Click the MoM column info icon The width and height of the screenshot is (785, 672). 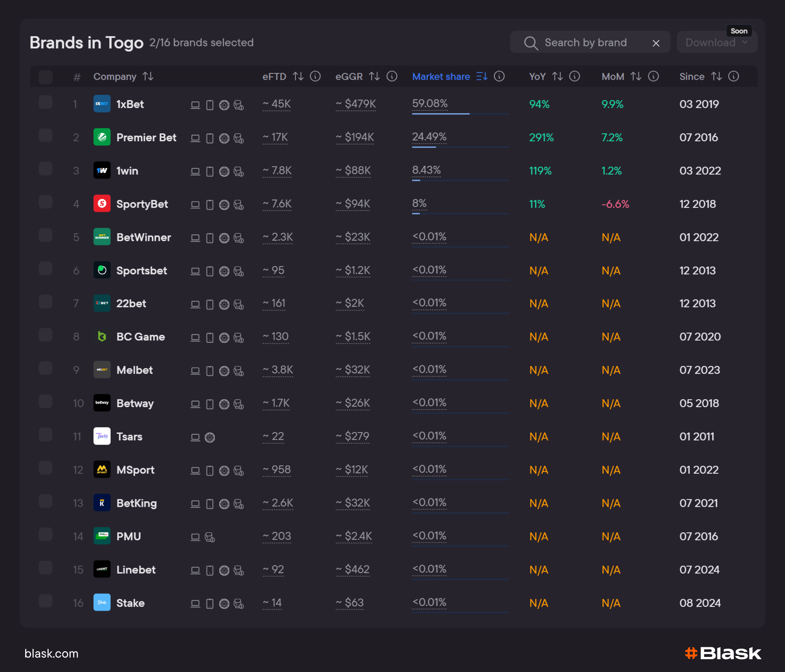point(653,77)
